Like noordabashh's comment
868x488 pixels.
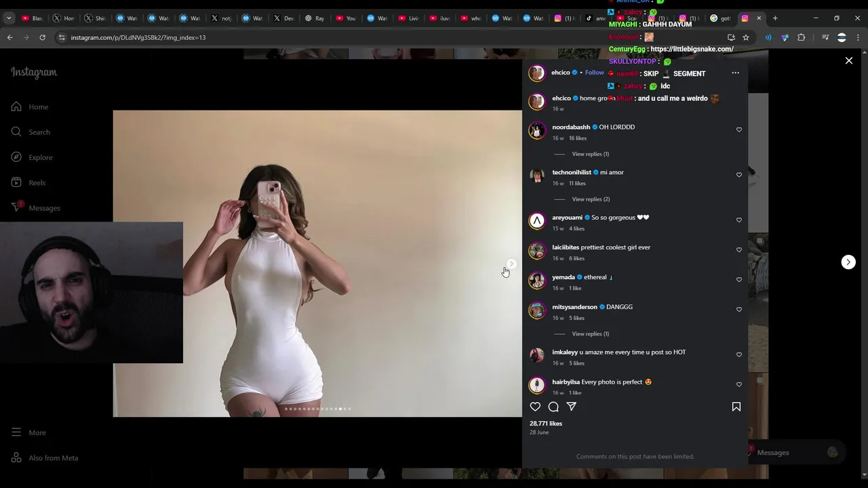coord(739,129)
